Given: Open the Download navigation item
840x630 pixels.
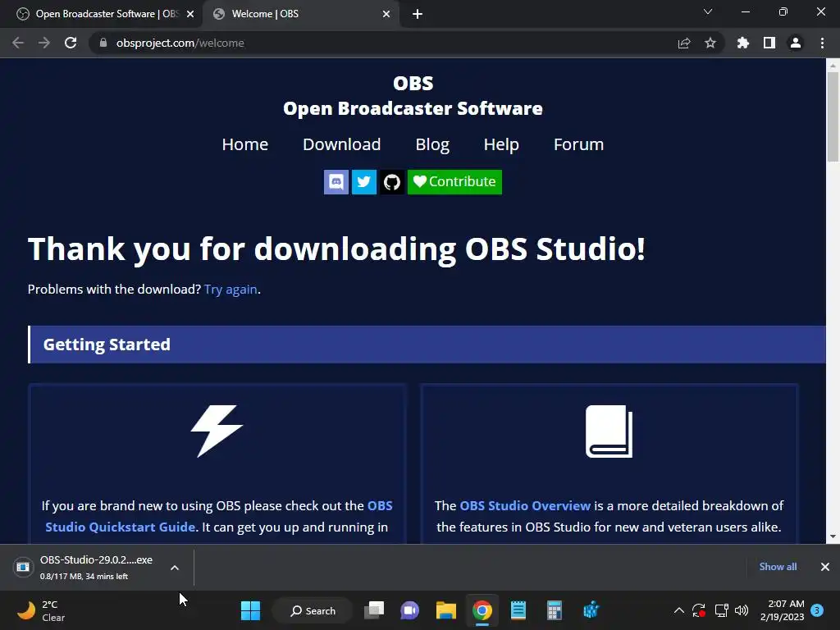Looking at the screenshot, I should [x=342, y=144].
